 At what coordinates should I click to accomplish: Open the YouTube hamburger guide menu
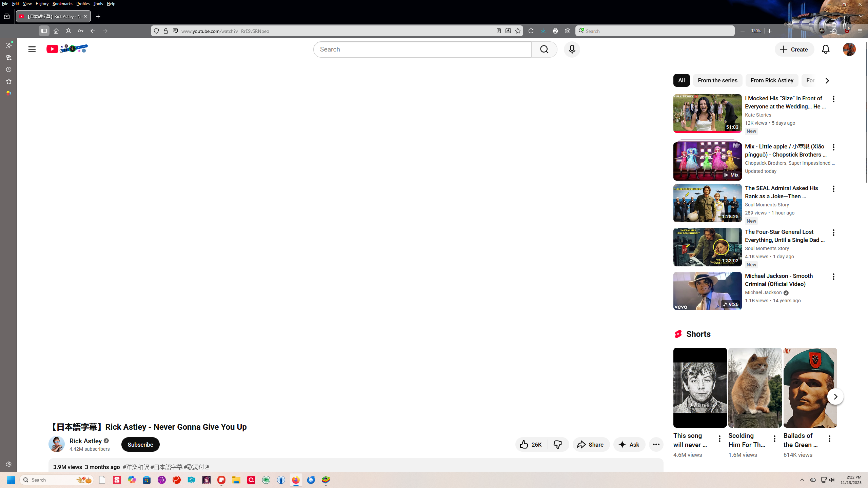32,49
